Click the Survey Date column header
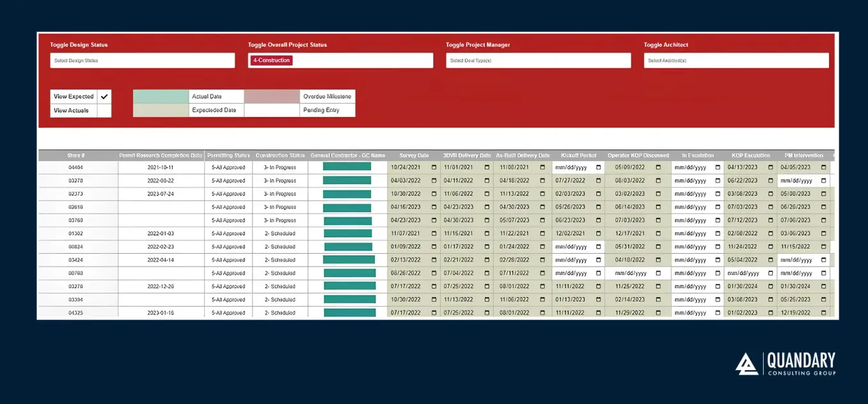Screen dimensions: 868x404 pos(414,155)
